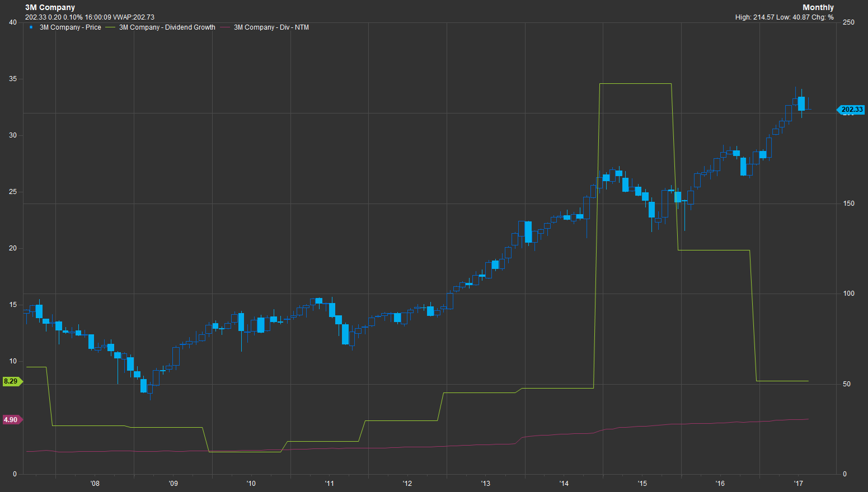Click the 50 label on right price axis

click(x=847, y=384)
